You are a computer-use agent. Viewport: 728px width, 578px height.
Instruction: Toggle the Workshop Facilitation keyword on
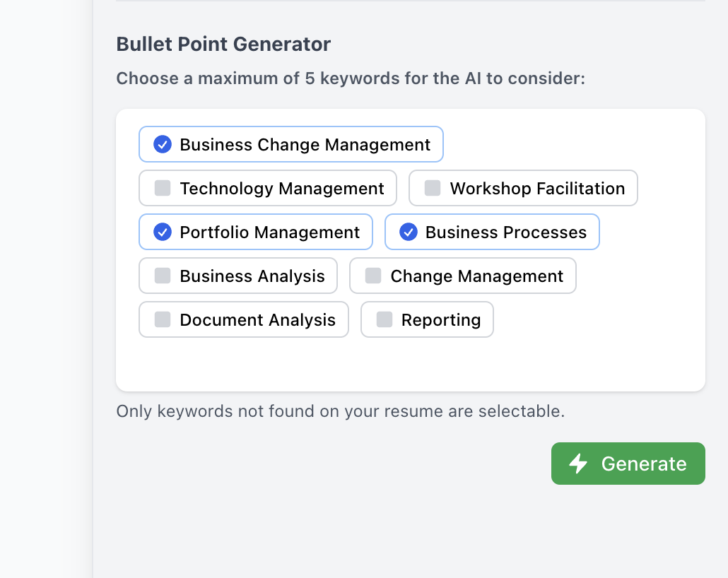pos(523,188)
